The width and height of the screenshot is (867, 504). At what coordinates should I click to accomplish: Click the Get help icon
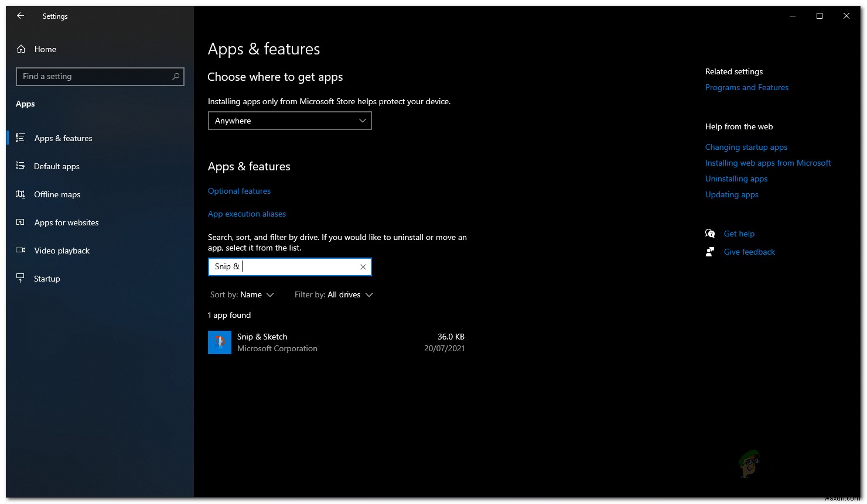click(x=710, y=233)
